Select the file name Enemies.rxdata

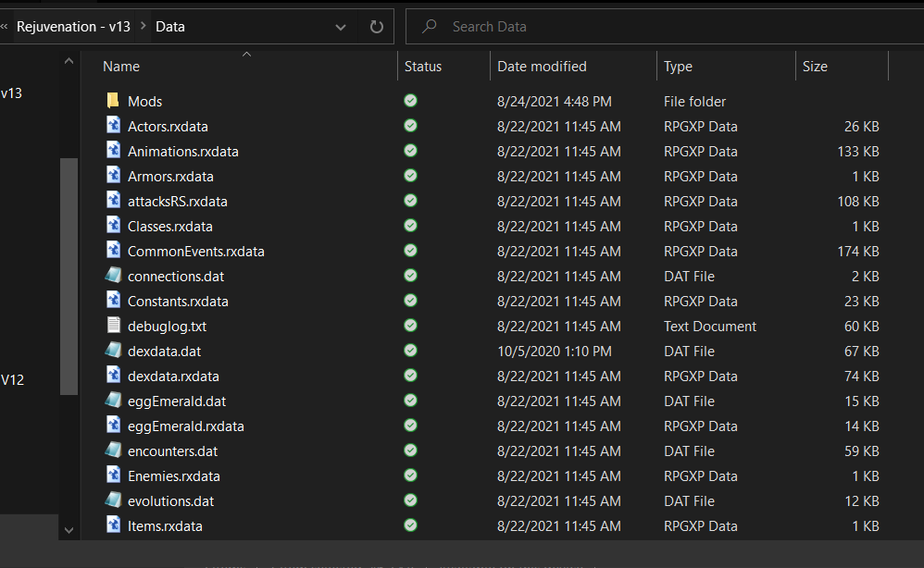(x=174, y=476)
